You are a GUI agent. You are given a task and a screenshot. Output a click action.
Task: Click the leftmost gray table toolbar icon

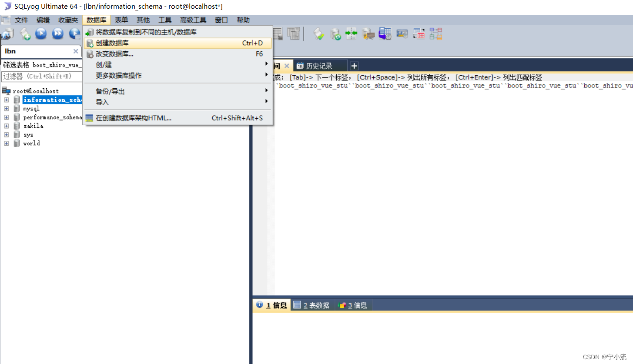point(278,33)
